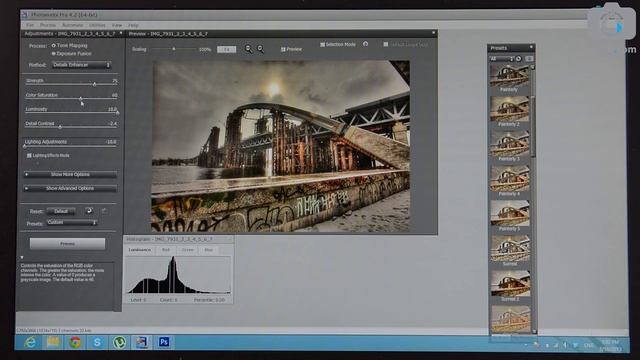
Task: Open the Adjustments panel header arrow
Action: [121, 33]
